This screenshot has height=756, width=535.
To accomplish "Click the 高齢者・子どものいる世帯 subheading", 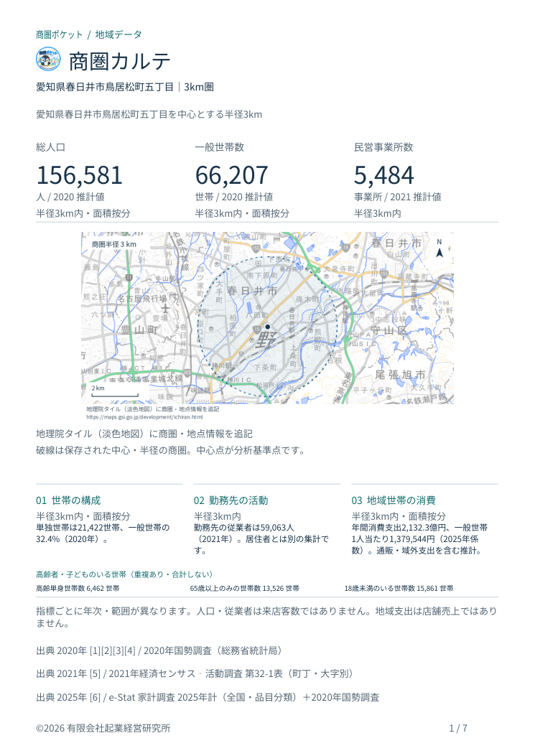I will [124, 574].
